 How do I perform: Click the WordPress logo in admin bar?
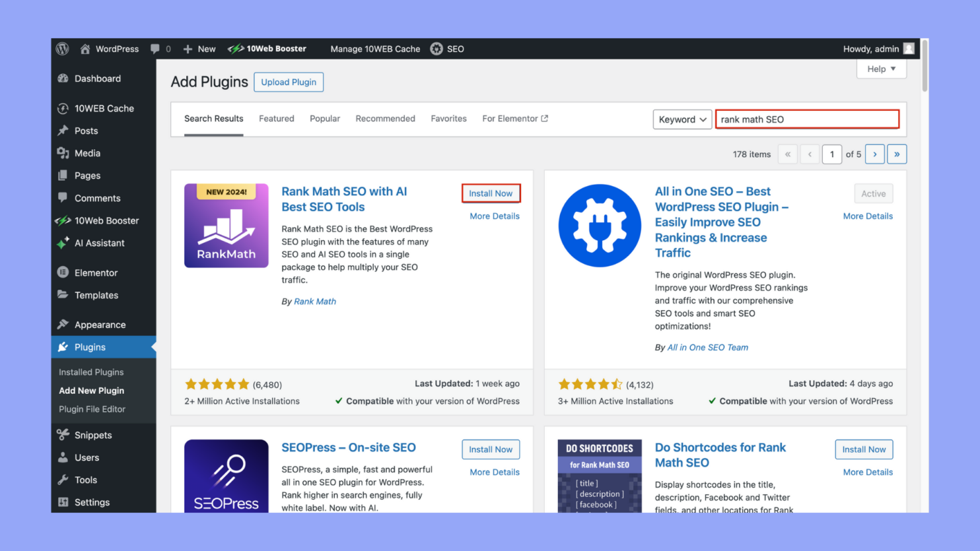coord(62,48)
